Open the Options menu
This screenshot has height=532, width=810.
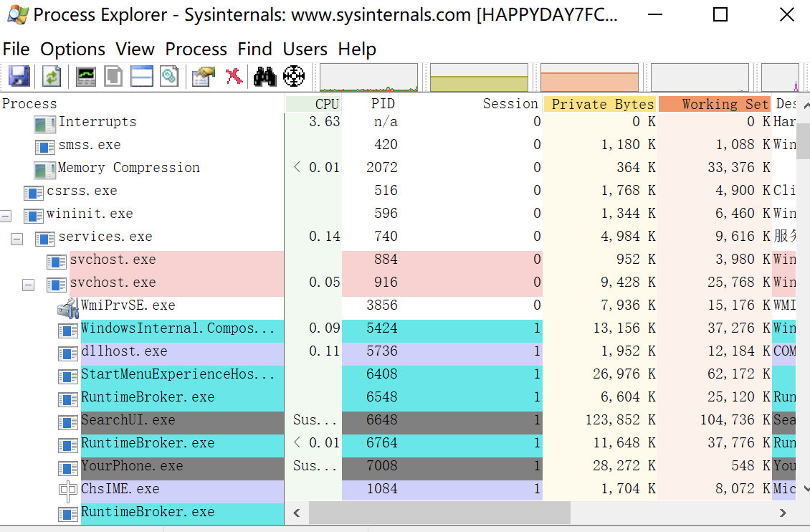pyautogui.click(x=73, y=49)
